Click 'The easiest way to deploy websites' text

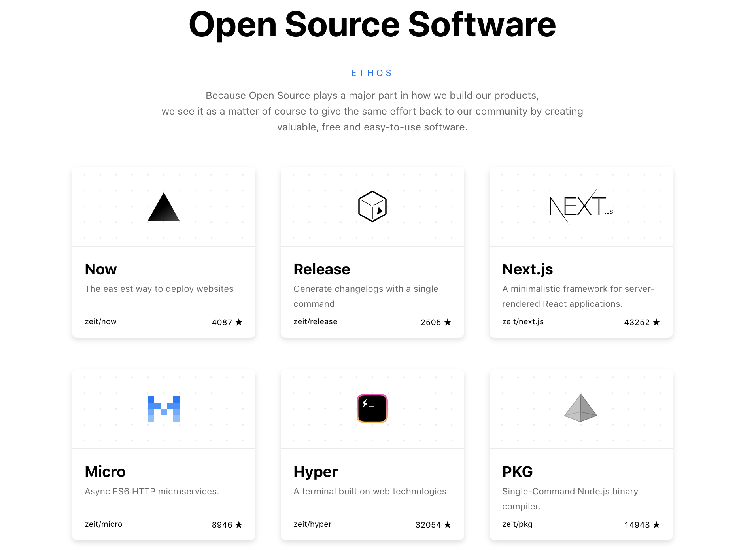pos(159,289)
